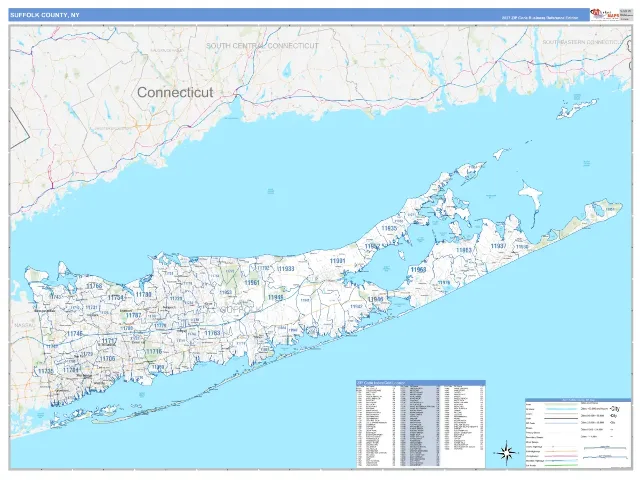
Task: Click ZIP code 11935 label
Action: [x=389, y=228]
